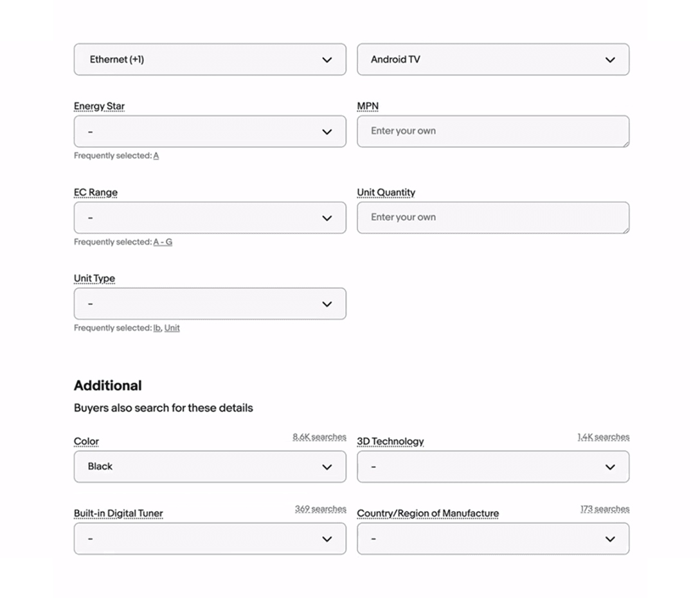This screenshot has width=700, height=598.
Task: Expand the Energy Star dropdown
Action: pyautogui.click(x=210, y=131)
